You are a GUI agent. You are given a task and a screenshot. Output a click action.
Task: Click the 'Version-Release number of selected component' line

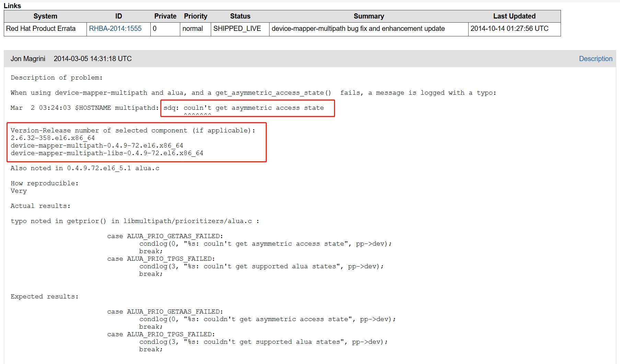click(x=133, y=131)
